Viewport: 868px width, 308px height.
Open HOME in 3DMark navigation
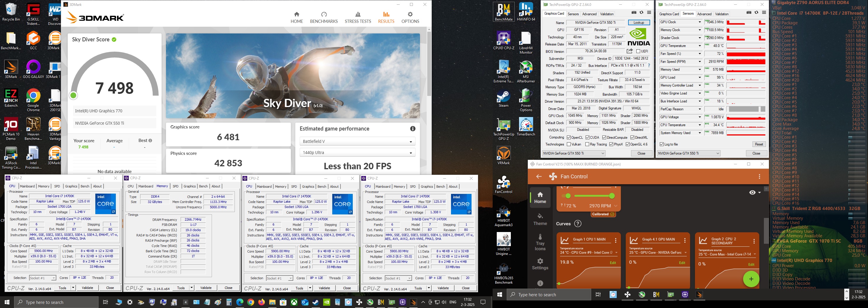[x=296, y=18]
